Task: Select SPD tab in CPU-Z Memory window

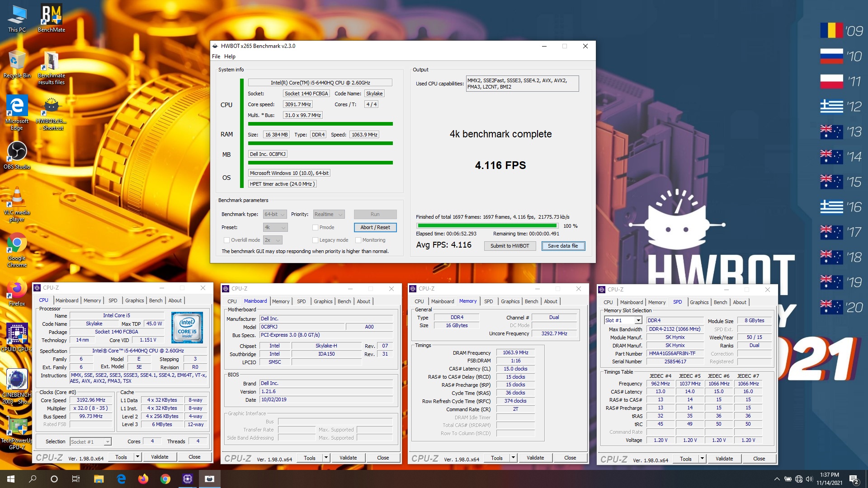Action: pos(488,301)
